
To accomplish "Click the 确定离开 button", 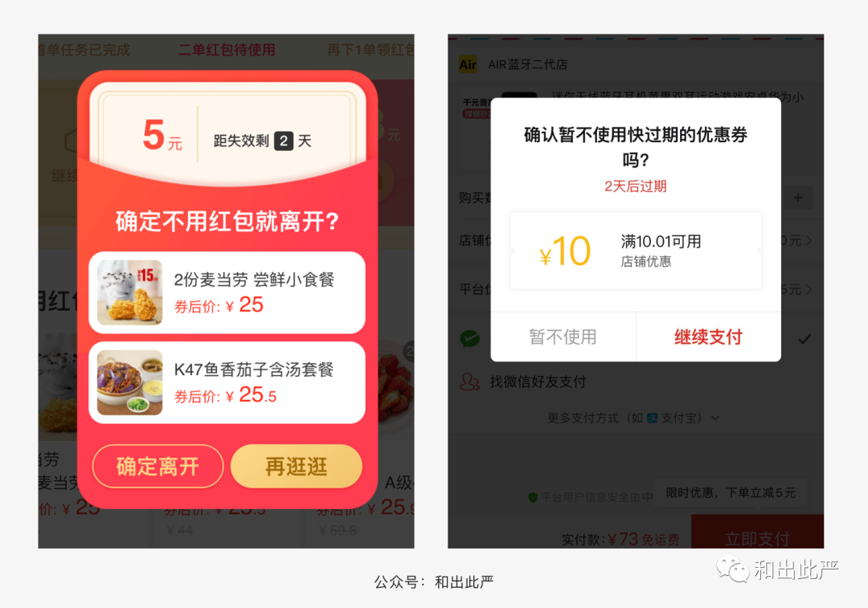I will (158, 467).
